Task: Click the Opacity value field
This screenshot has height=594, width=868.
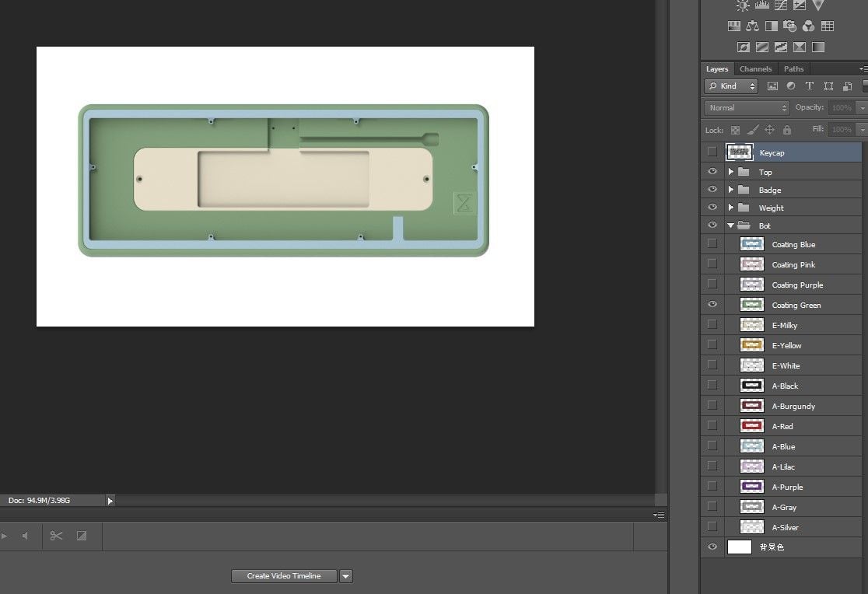Action: (x=842, y=108)
